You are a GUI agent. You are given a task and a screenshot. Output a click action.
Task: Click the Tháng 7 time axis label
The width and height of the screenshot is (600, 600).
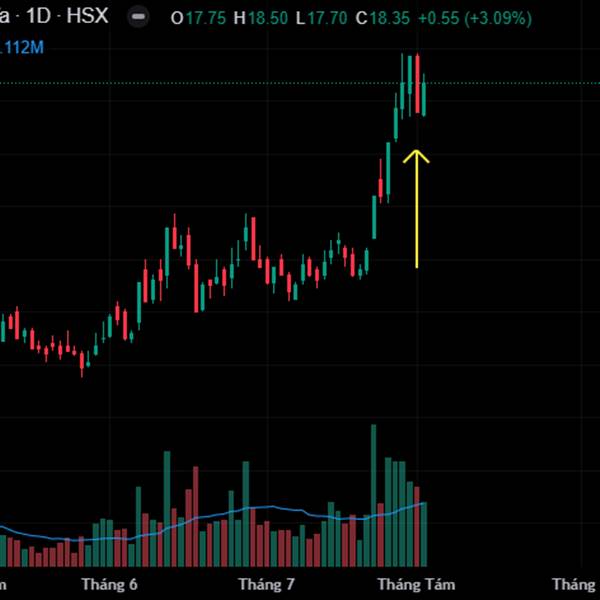tap(266, 584)
